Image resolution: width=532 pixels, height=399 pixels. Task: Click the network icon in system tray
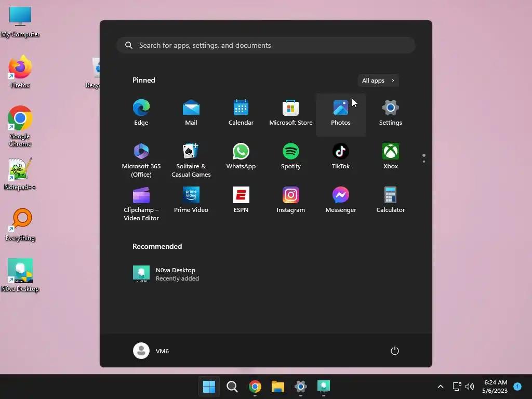[x=457, y=387]
